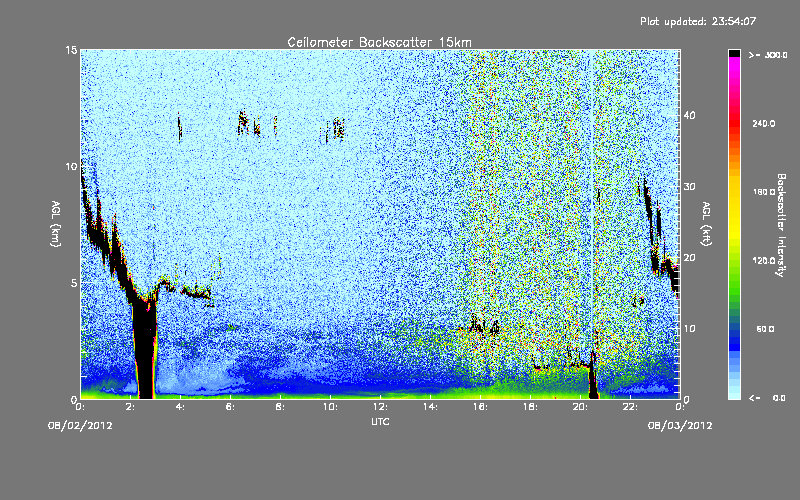The width and height of the screenshot is (800, 500).
Task: Click the 6: hour tick label
Action: (x=231, y=407)
